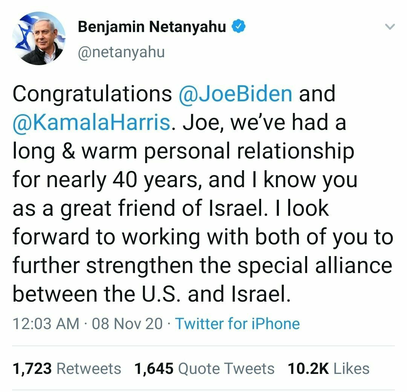Expand the tweet options chevron menu
Image resolution: width=407 pixels, height=392 pixels.
tap(390, 27)
